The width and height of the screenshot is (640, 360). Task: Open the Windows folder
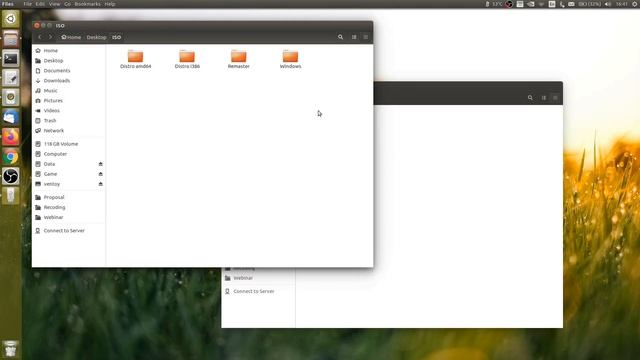click(x=290, y=59)
